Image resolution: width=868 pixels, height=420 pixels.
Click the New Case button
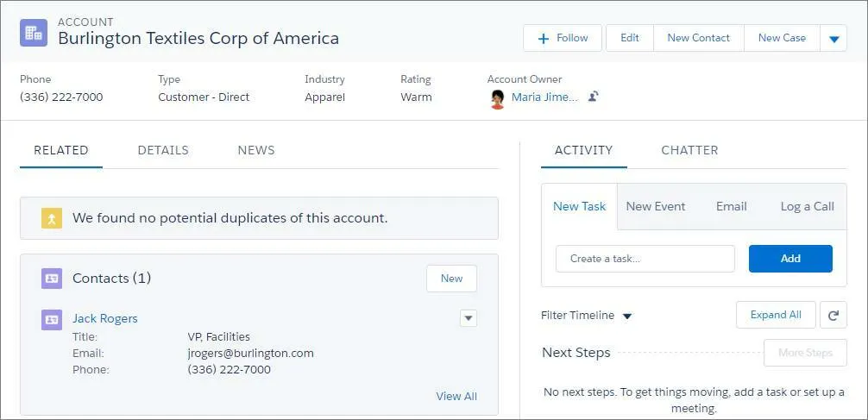pyautogui.click(x=783, y=38)
